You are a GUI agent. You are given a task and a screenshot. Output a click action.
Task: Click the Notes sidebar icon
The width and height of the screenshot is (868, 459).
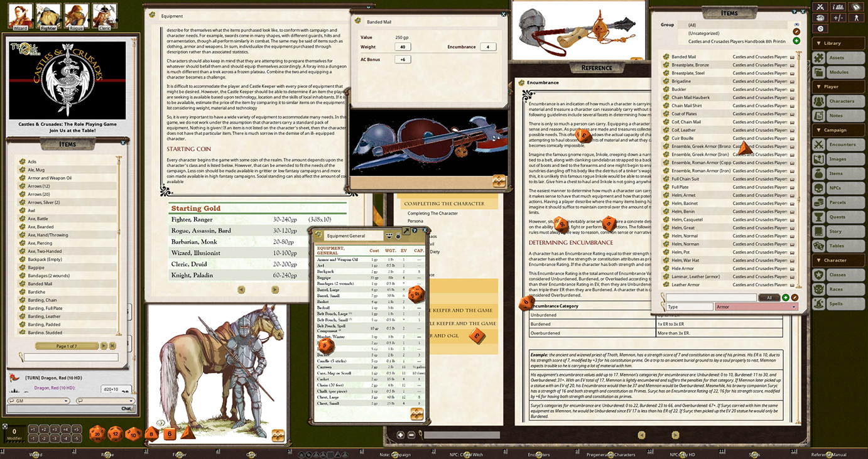819,116
